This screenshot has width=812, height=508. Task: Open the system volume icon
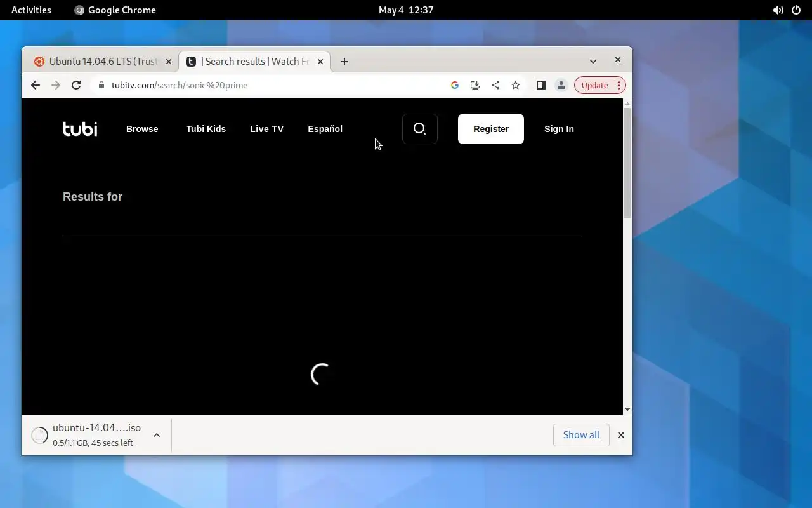tap(778, 10)
